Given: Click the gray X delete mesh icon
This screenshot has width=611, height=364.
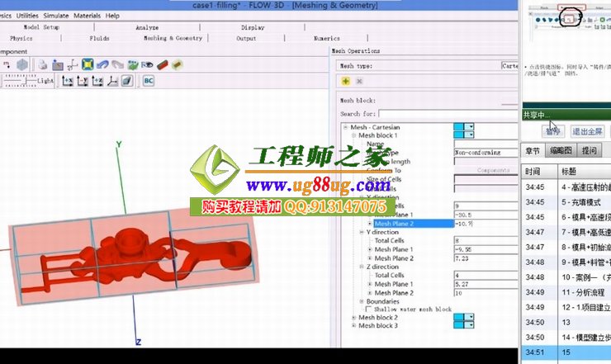Looking at the screenshot, I should (359, 81).
